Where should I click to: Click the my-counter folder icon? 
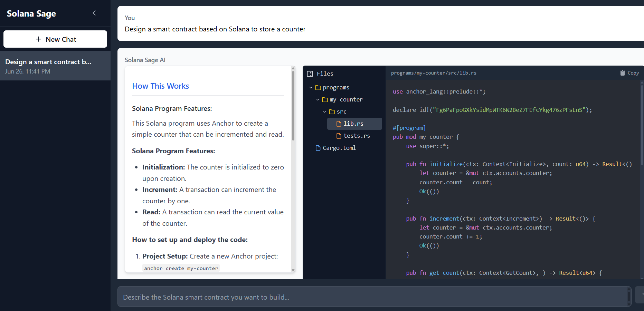click(325, 100)
